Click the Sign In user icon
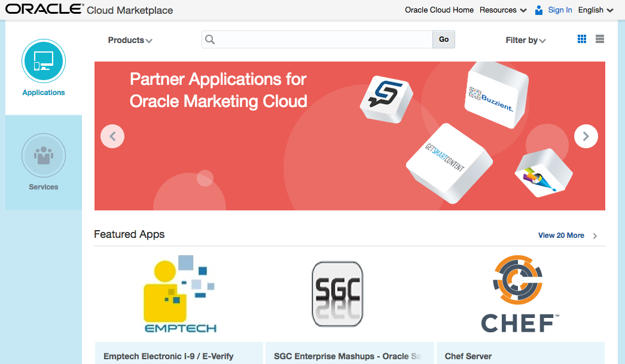 click(x=539, y=10)
